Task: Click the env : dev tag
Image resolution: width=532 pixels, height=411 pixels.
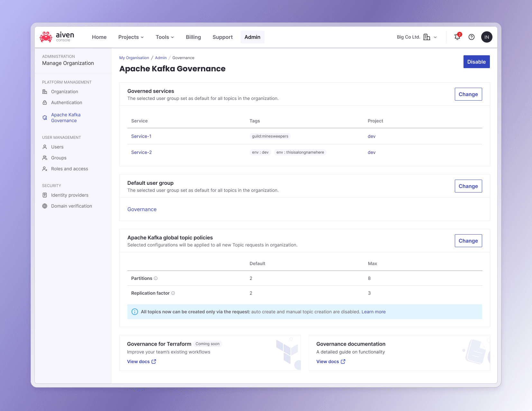Action: 260,152
